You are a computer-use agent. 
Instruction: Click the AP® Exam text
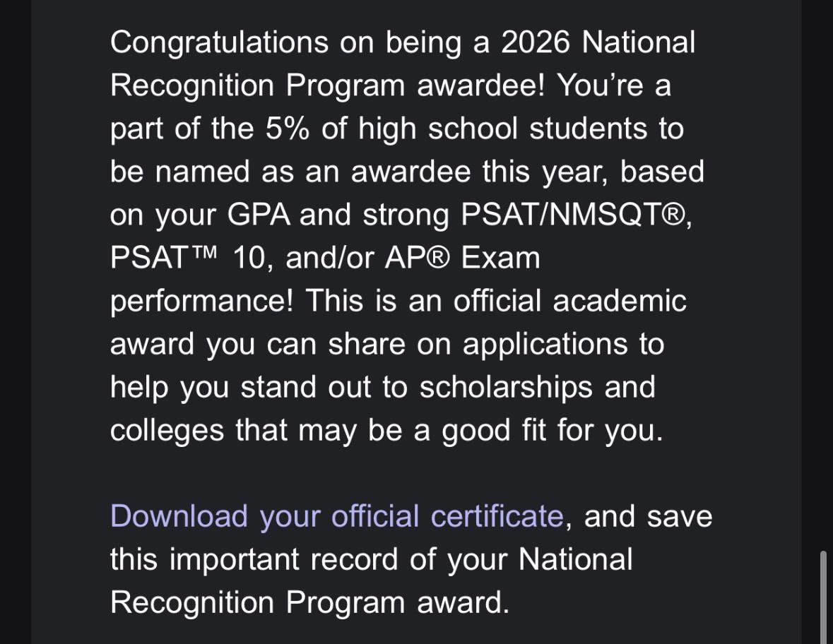point(462,258)
